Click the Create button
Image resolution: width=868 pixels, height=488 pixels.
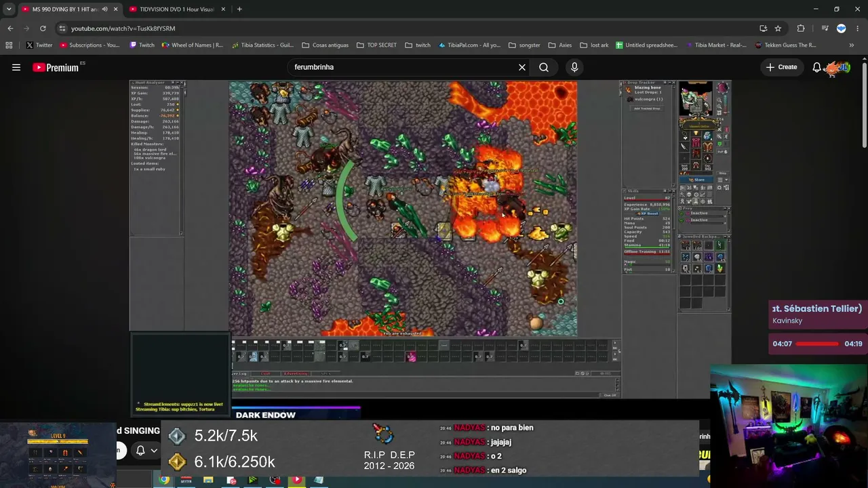(782, 67)
